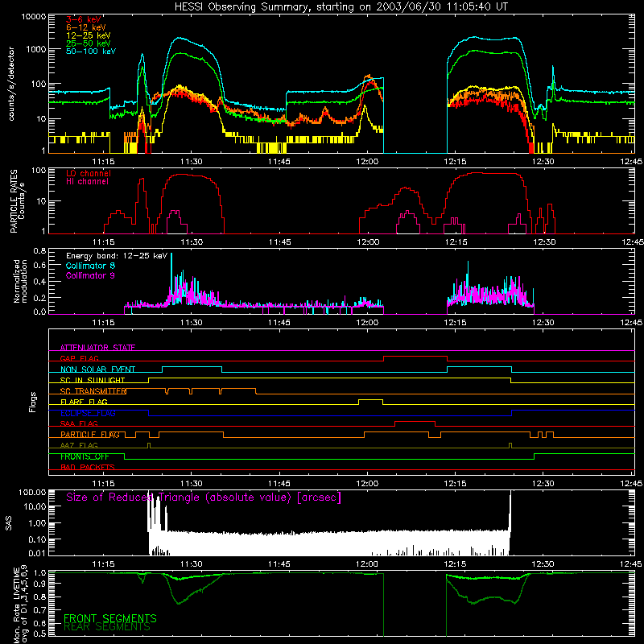Viewport: 644px width, 644px height.
Task: Pick the green 25-50 keV legend entry
Action: coord(88,43)
